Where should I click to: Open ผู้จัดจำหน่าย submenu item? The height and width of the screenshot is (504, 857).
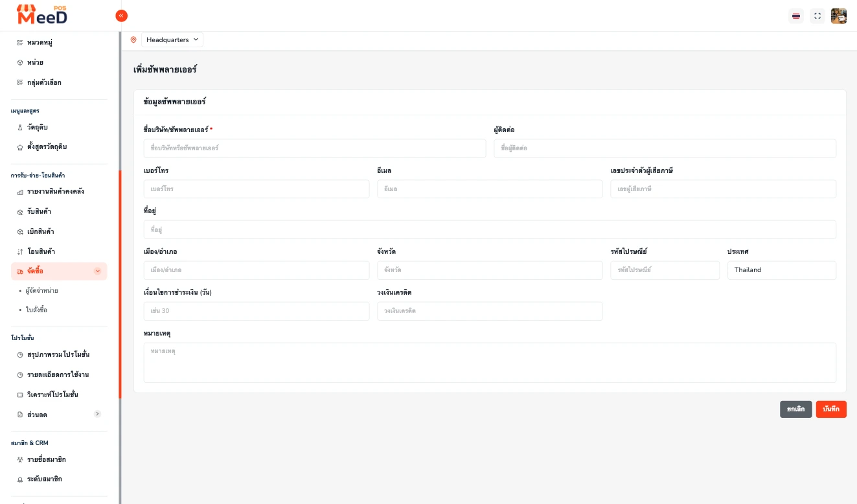[x=41, y=291]
